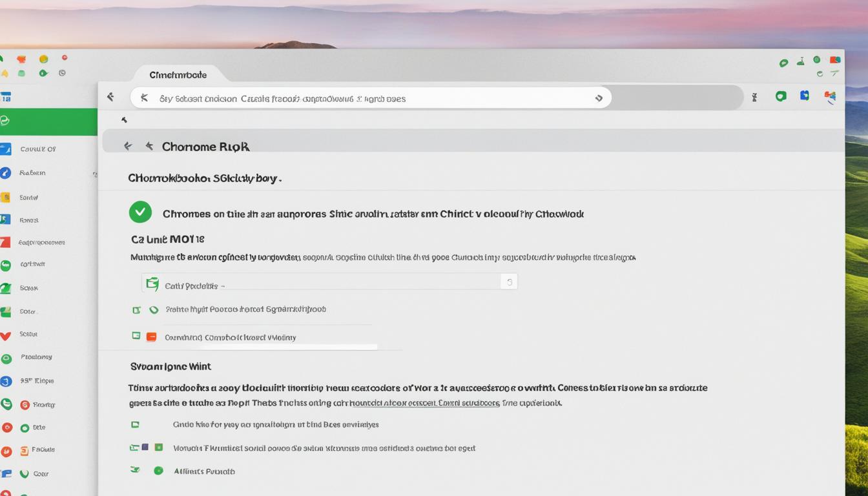Toggle checkbox beside 'Ccandhind Combolcl'
The height and width of the screenshot is (496, 868).
coord(136,336)
